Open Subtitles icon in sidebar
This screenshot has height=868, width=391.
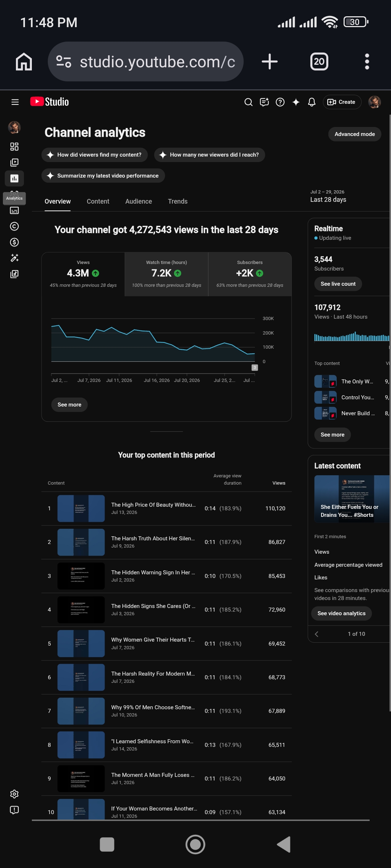point(14,210)
